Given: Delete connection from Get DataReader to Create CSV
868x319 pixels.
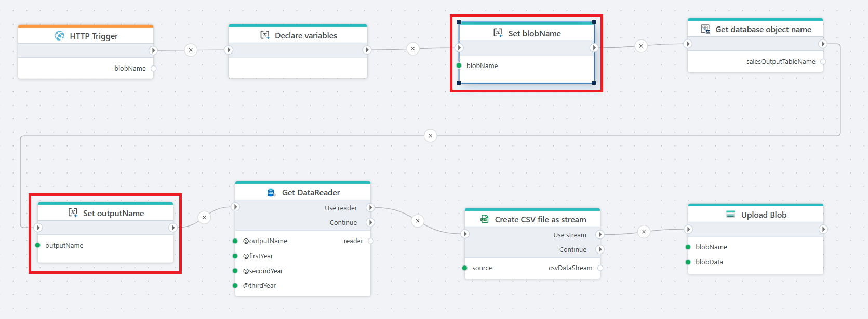Looking at the screenshot, I should (418, 221).
